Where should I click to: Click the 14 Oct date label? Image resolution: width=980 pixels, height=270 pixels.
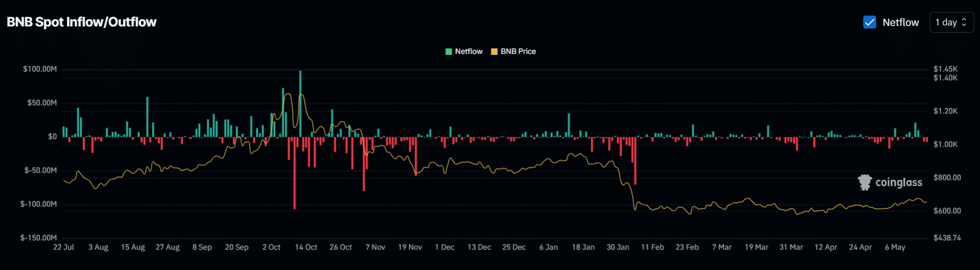[x=306, y=247]
